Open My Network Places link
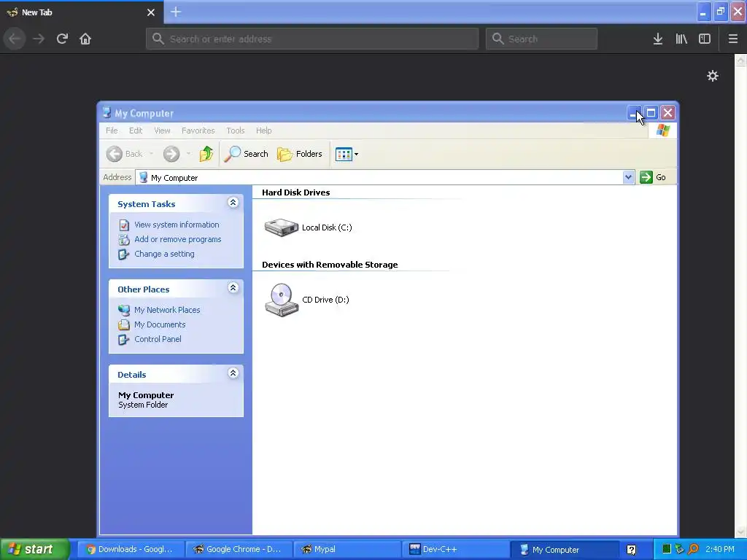Viewport: 747px width, 560px height. pos(167,310)
